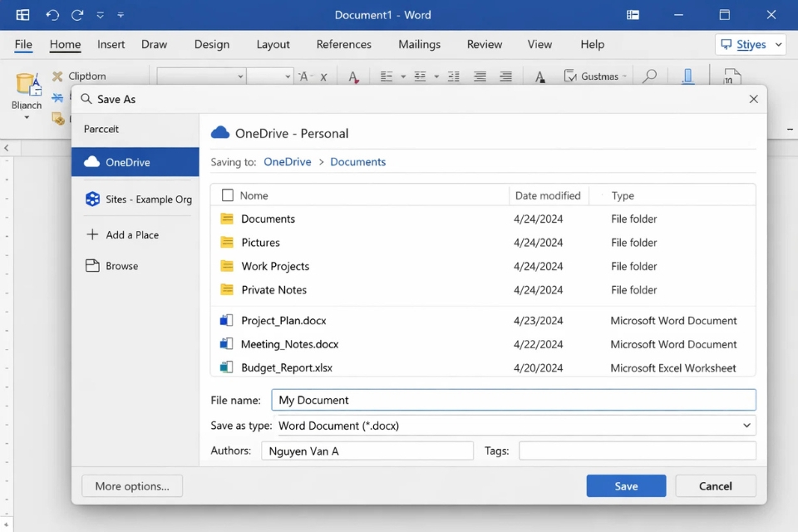
Task: Open the Documents breadcrumb link
Action: click(357, 161)
